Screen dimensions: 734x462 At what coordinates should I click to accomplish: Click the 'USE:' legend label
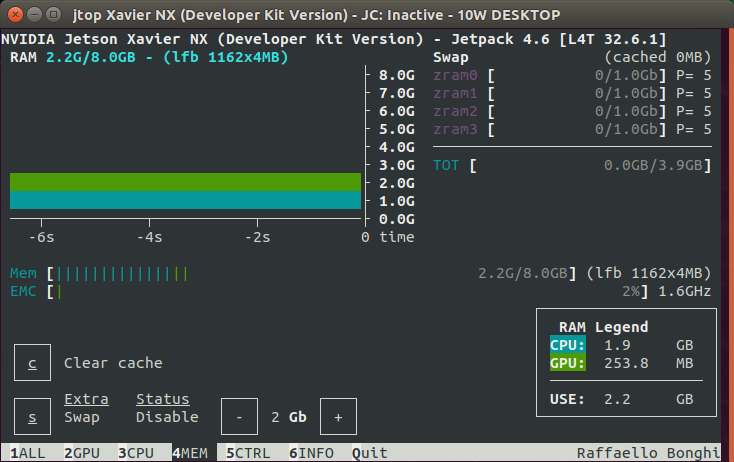567,399
